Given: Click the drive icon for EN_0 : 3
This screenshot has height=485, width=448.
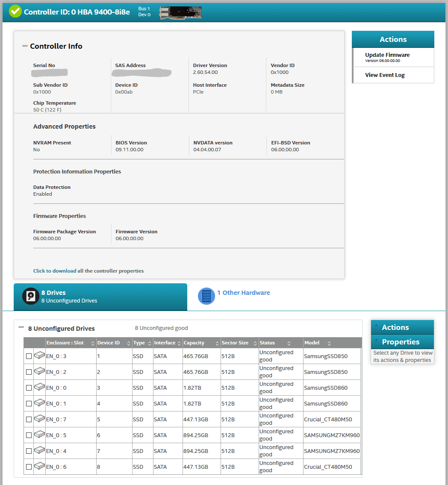Looking at the screenshot, I should point(39,355).
